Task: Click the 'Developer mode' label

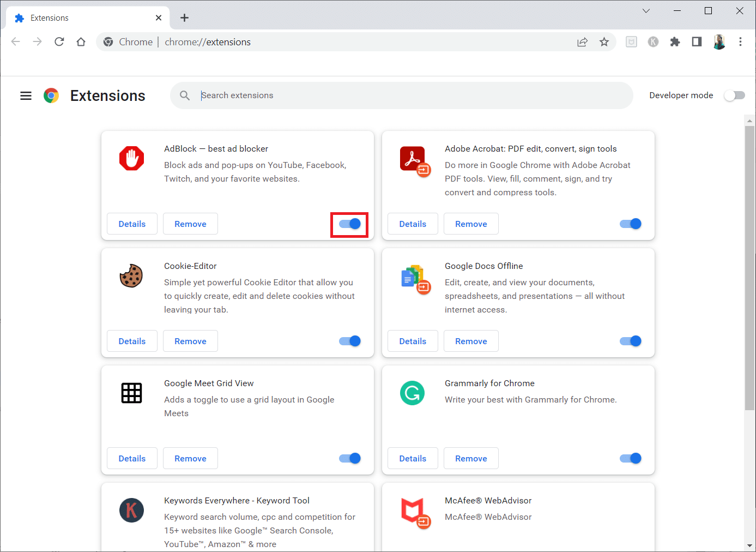Action: [x=681, y=95]
